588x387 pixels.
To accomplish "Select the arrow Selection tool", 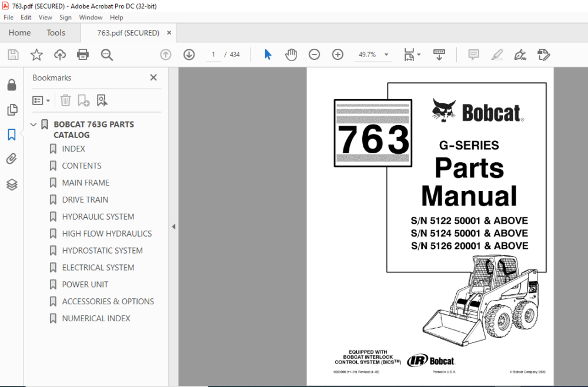I will coord(268,55).
